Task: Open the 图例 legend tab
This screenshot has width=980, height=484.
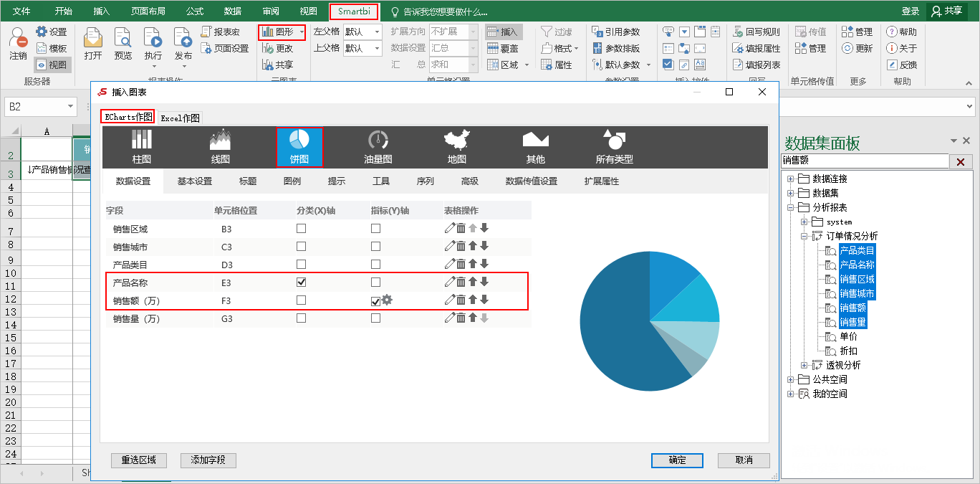Action: (292, 181)
